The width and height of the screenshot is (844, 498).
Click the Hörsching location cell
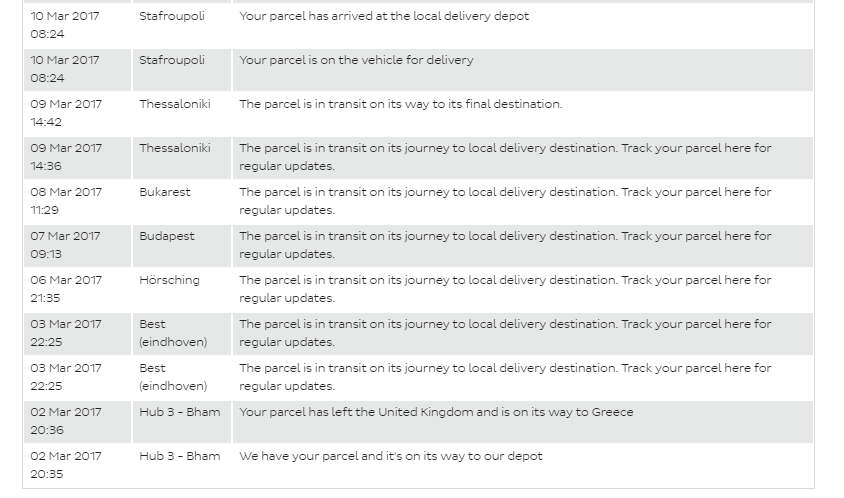(169, 280)
